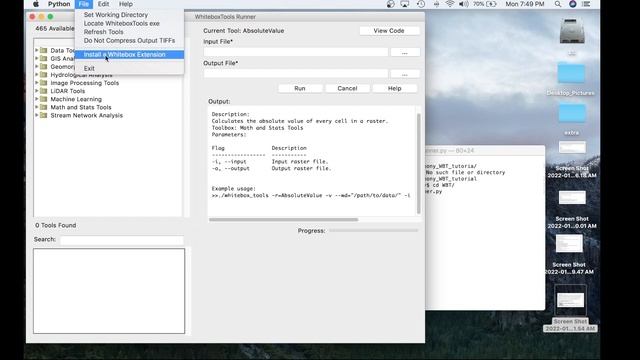Select the Machine Learning label

(76, 99)
